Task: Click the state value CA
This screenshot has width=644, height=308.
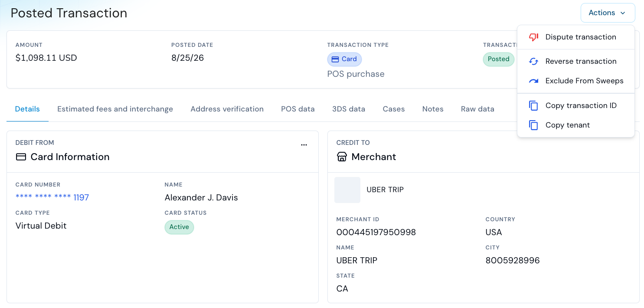Action: click(342, 289)
